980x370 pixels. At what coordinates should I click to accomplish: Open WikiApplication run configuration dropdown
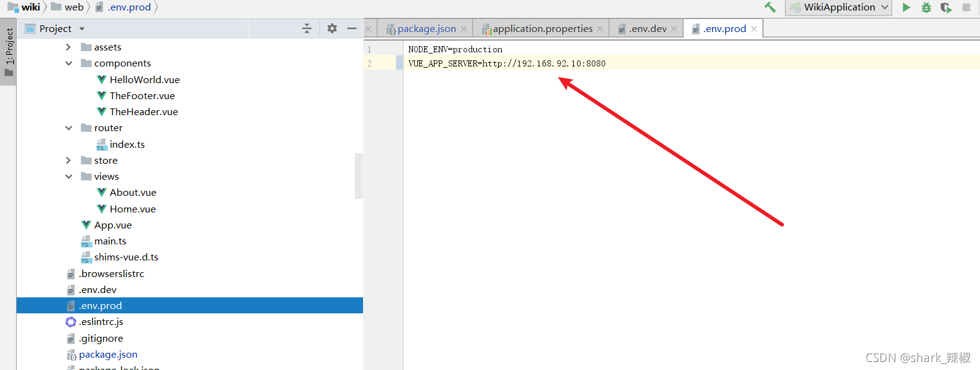pyautogui.click(x=838, y=7)
